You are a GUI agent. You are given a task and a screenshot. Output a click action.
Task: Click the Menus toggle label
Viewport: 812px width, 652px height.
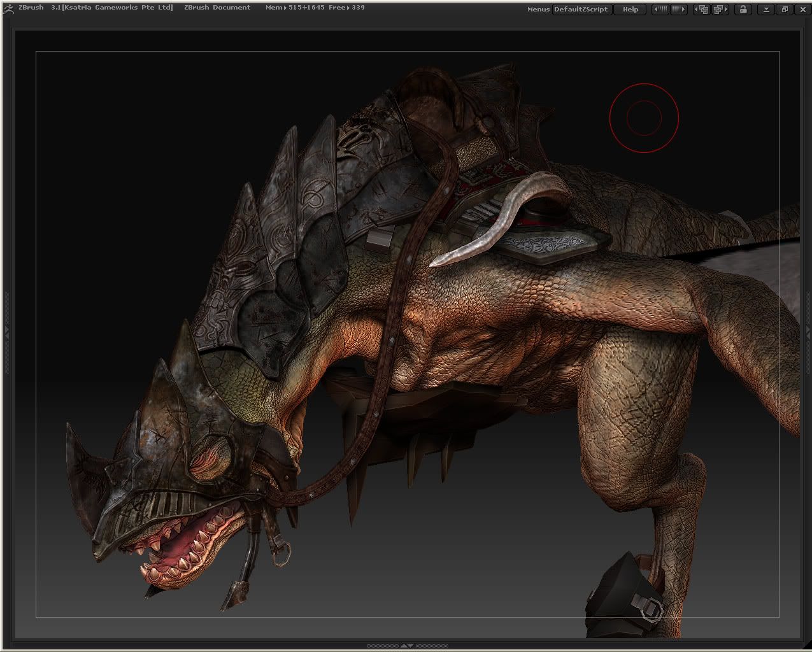tap(538, 10)
